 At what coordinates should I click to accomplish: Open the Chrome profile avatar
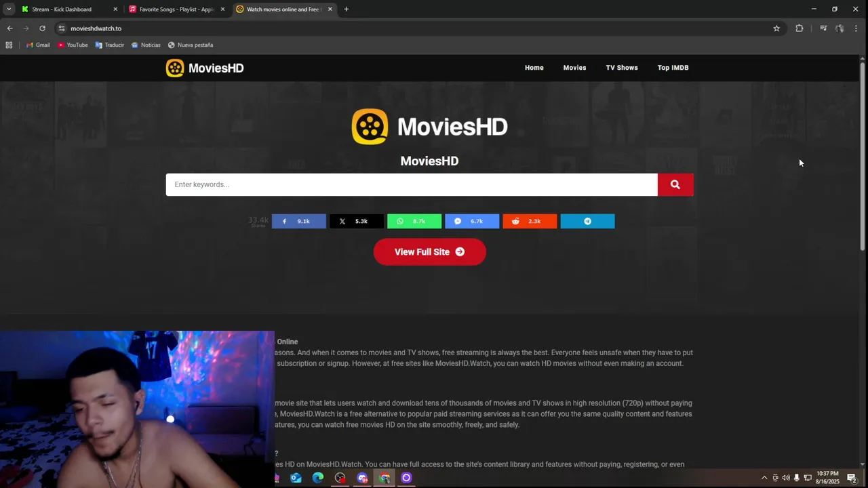(x=840, y=28)
